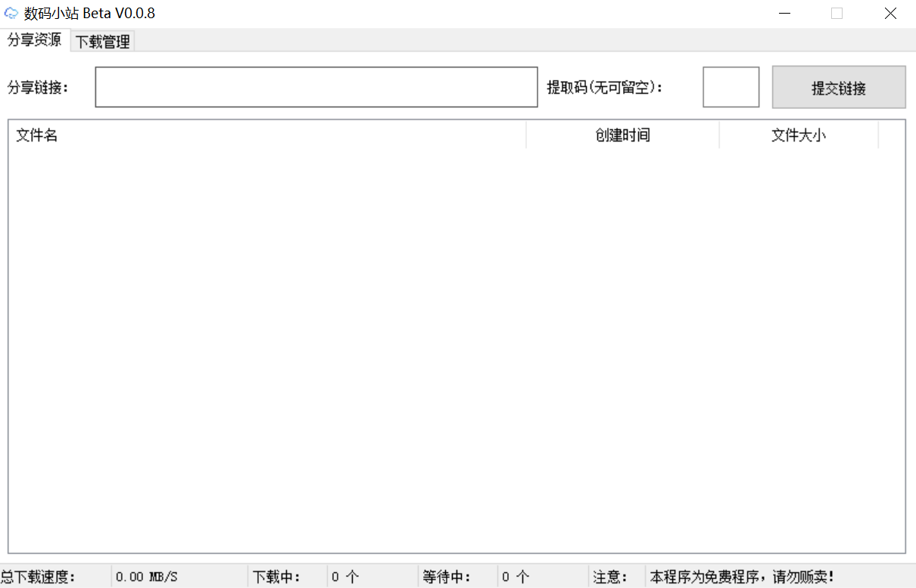Switch to the 分享资源 tab
916x588 pixels.
[35, 40]
